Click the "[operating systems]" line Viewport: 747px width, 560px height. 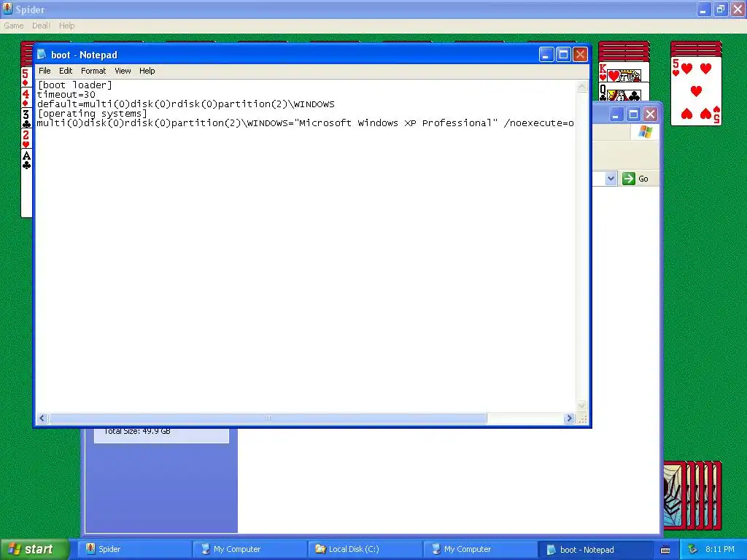click(93, 114)
